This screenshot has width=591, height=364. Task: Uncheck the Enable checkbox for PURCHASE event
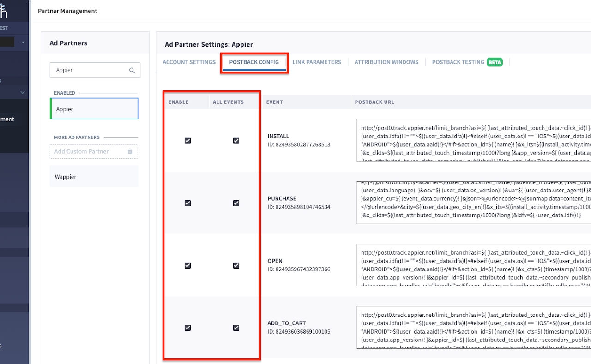click(187, 203)
